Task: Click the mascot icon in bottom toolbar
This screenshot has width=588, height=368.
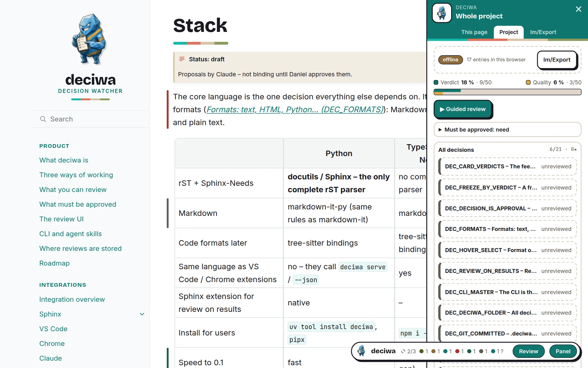Action: pyautogui.click(x=361, y=351)
